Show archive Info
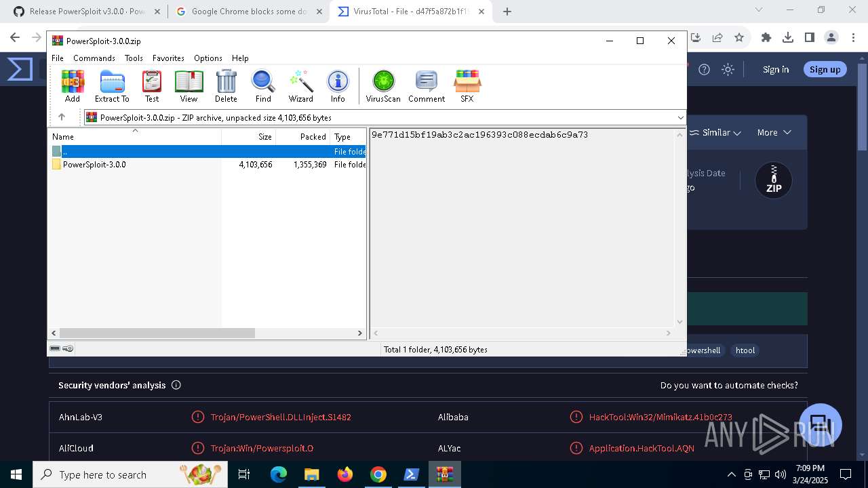868x488 pixels. point(338,86)
